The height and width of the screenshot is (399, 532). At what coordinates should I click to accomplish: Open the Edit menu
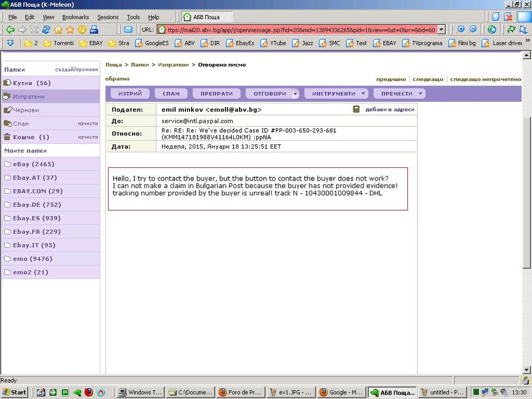pyautogui.click(x=29, y=17)
